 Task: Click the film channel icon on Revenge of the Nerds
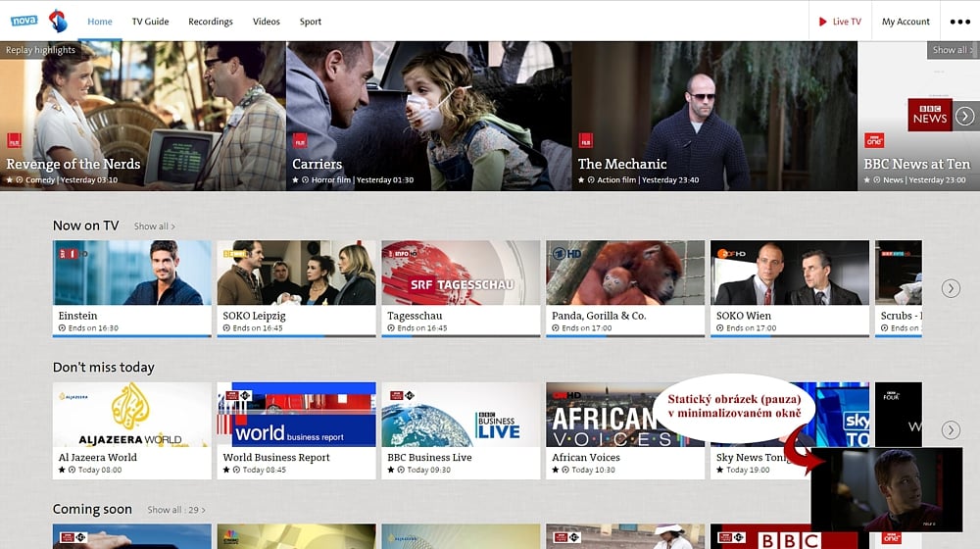pyautogui.click(x=14, y=141)
